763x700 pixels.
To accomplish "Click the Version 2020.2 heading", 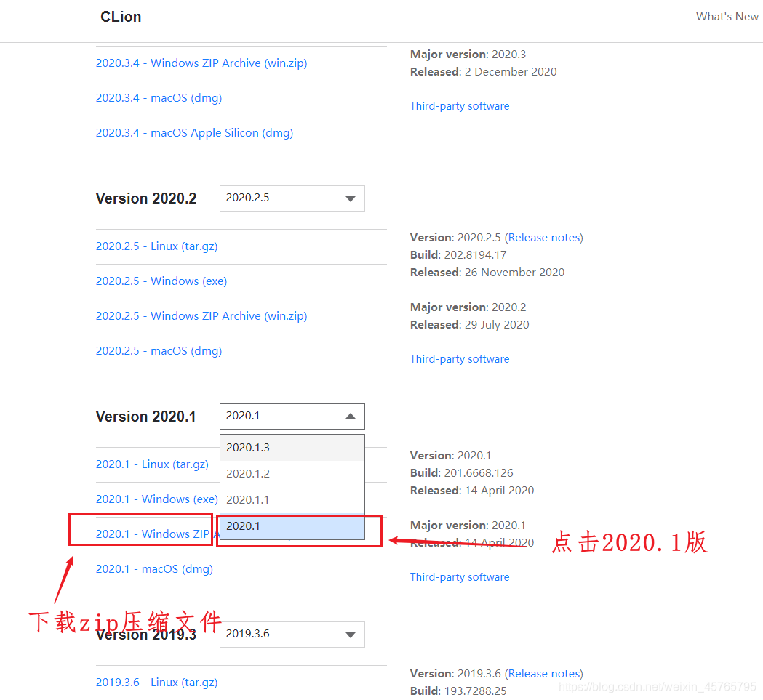I will (146, 198).
